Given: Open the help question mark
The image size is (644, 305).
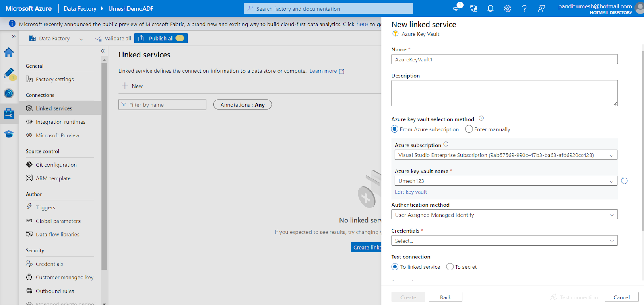Looking at the screenshot, I should pos(524,8).
